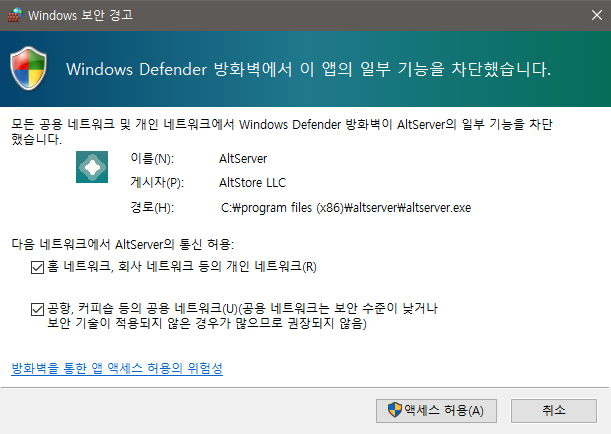This screenshot has width=611, height=434.
Task: Click the 취소 button
Action: pyautogui.click(x=554, y=411)
